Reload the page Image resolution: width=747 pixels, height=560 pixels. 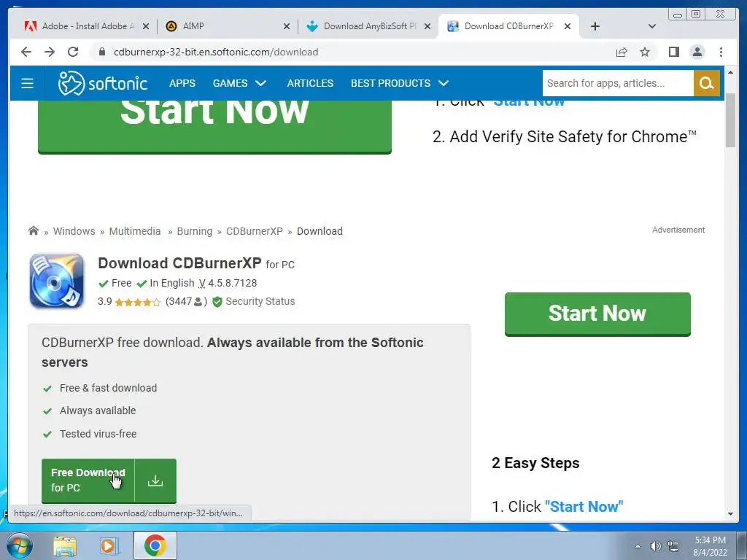73,52
